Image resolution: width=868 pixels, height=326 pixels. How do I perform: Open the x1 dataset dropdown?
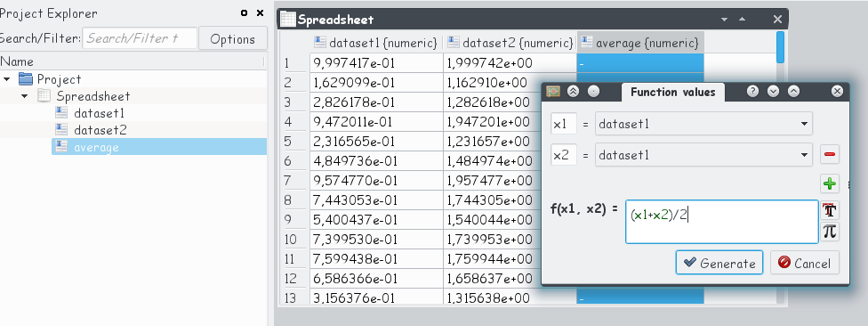pos(703,124)
